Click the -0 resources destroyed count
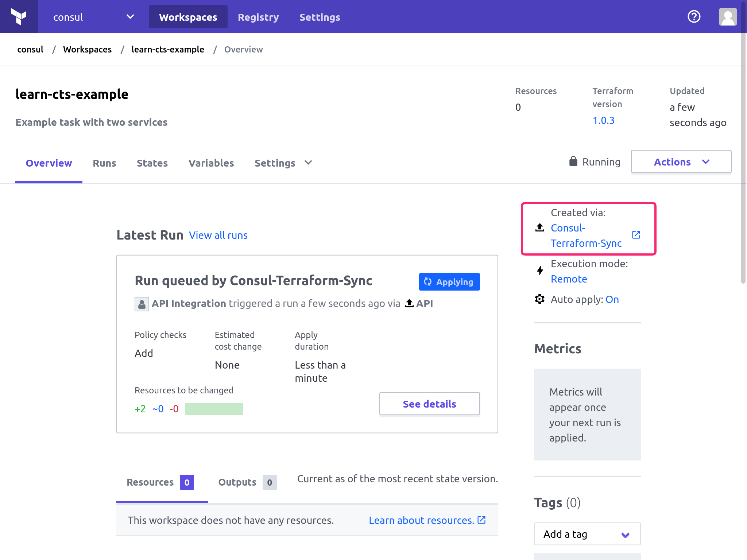The height and width of the screenshot is (560, 747). (x=174, y=409)
